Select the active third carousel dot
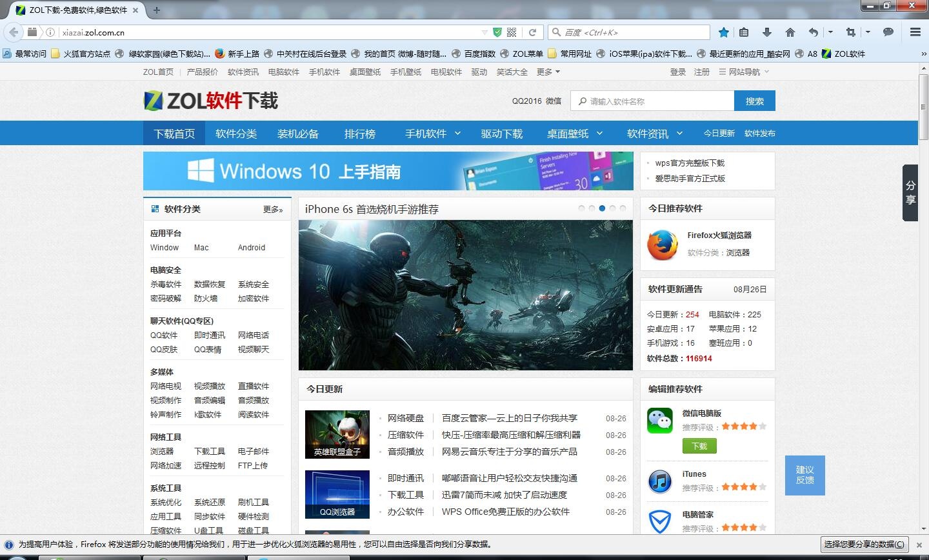The image size is (929, 560). tap(602, 208)
